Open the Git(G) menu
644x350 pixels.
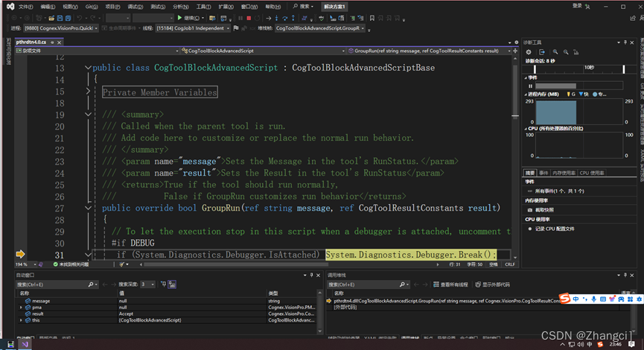tap(91, 7)
